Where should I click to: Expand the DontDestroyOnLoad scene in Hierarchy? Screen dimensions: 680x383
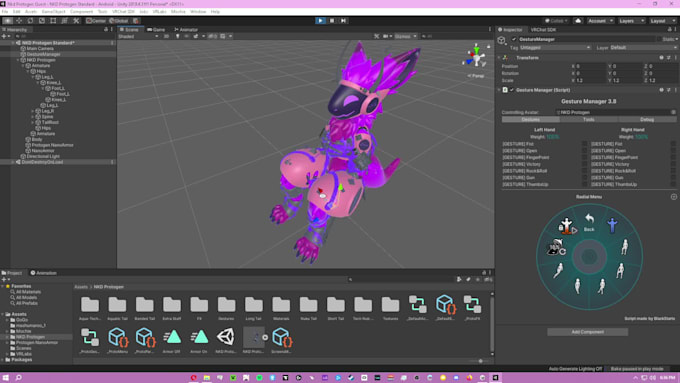tap(13, 162)
